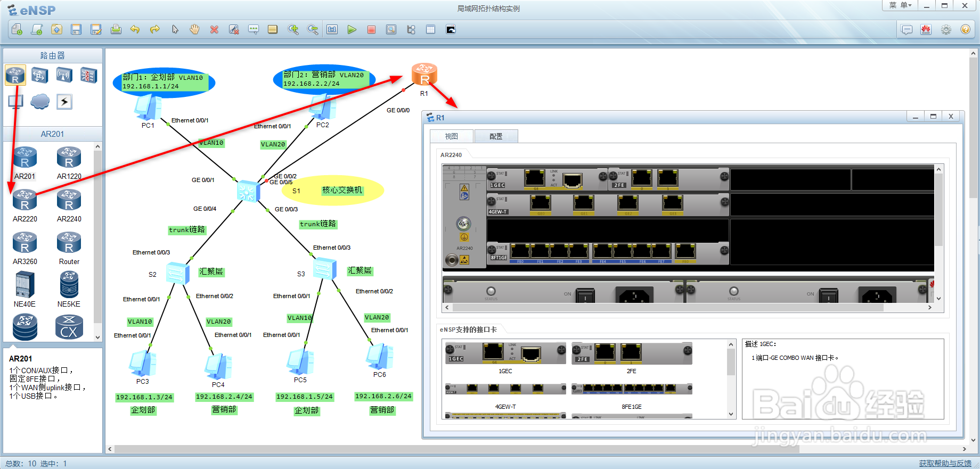Select the Router device category icon

point(15,76)
